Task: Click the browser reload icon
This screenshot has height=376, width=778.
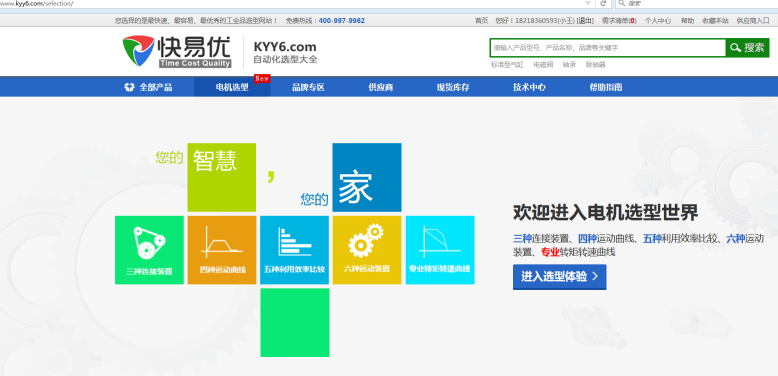Action: tap(603, 3)
